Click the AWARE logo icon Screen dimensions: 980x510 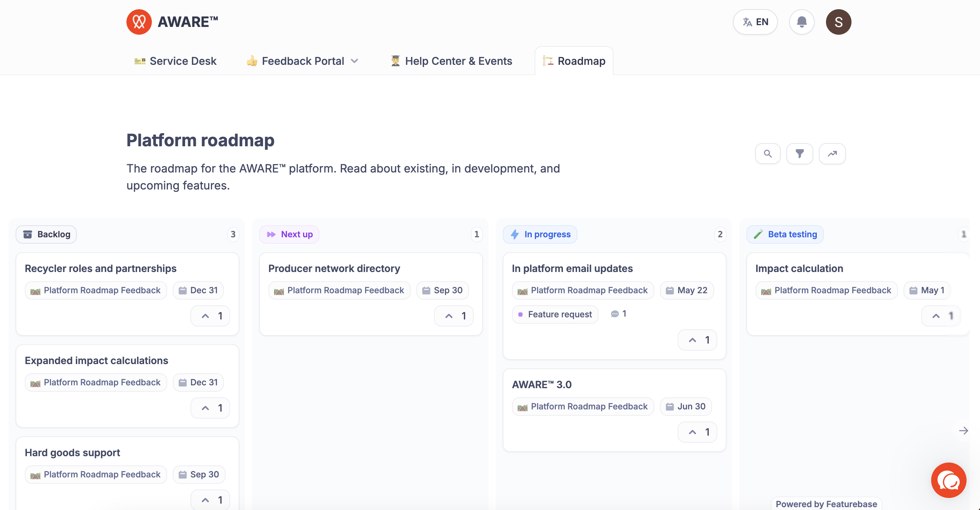pyautogui.click(x=139, y=22)
